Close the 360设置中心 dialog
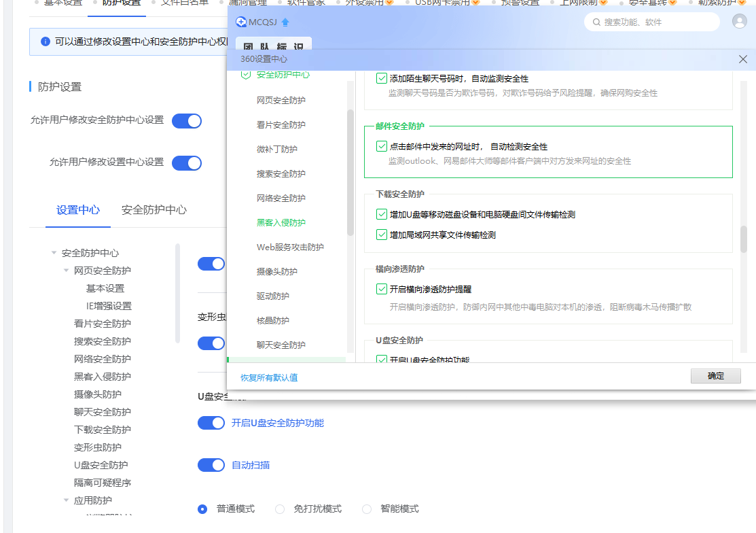 pos(743,60)
